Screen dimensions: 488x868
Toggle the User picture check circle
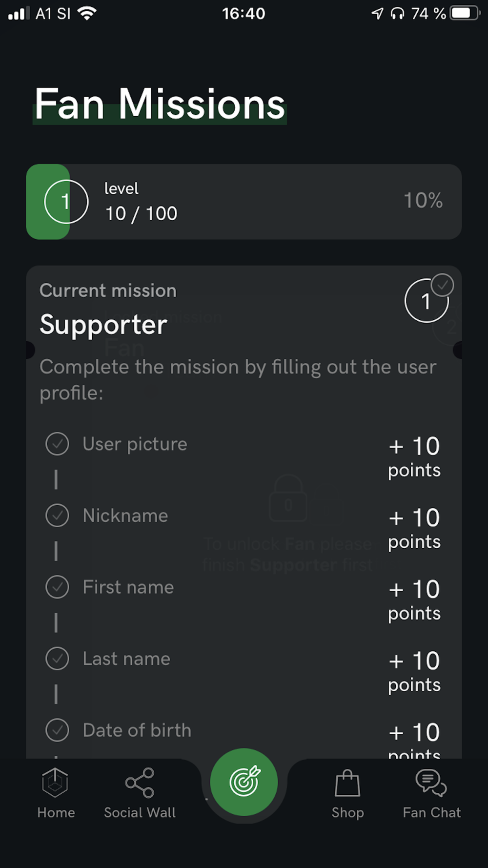pyautogui.click(x=57, y=444)
